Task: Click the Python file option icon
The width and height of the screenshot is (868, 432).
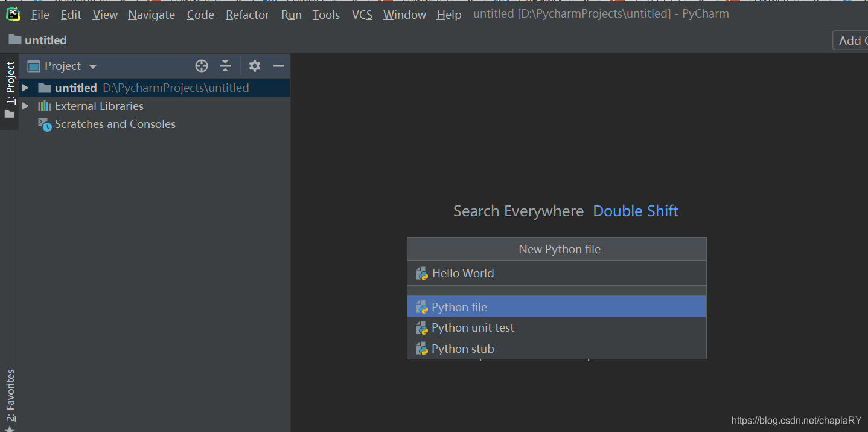Action: (422, 308)
